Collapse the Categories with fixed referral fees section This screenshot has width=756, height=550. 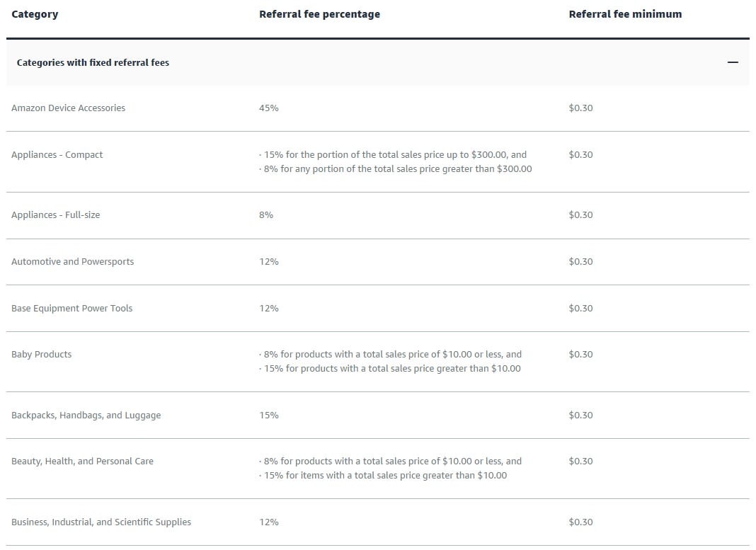pyautogui.click(x=732, y=62)
